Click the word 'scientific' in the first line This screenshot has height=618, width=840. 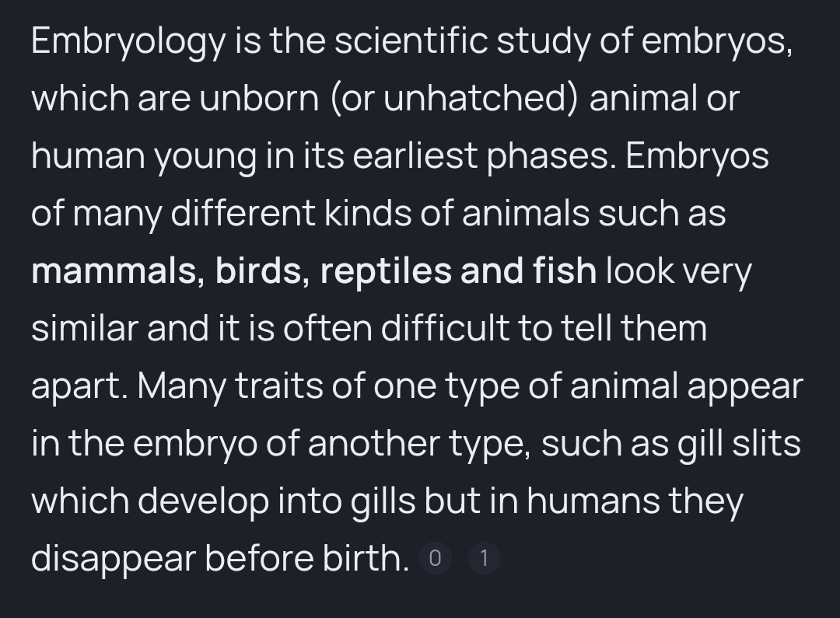411,40
